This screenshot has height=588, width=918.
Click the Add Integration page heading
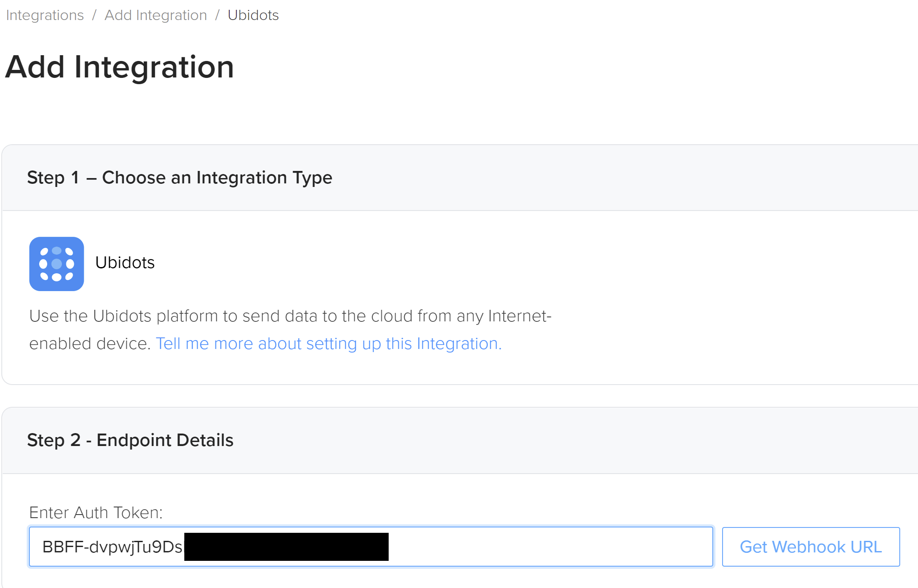tap(119, 67)
